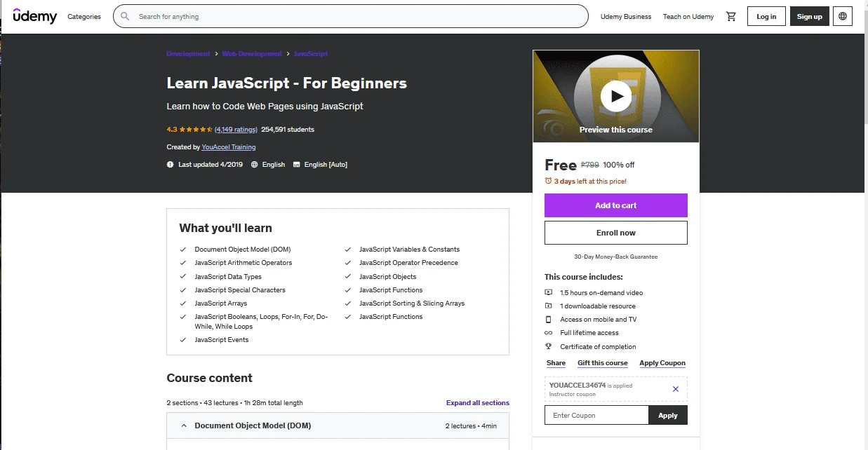Click the Udemy logo
This screenshot has height=450, width=868.
point(35,16)
